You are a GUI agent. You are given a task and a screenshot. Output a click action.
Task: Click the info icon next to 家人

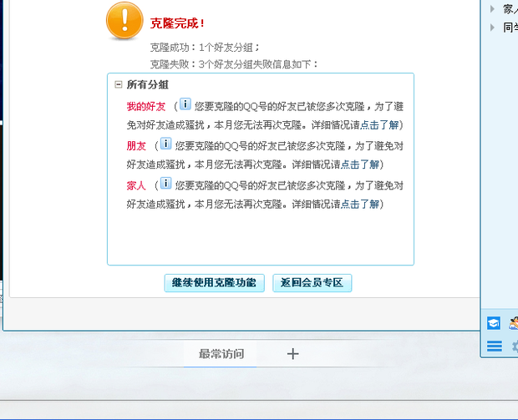pos(165,183)
